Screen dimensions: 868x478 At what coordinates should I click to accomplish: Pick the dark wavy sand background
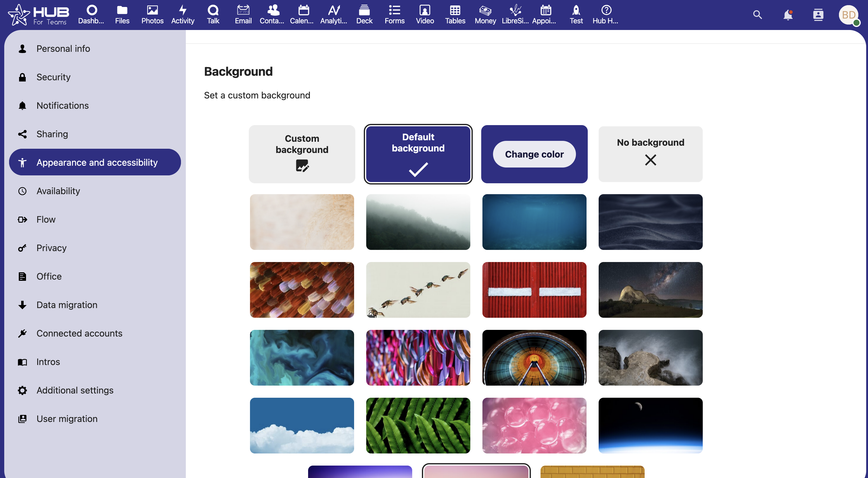[650, 222]
